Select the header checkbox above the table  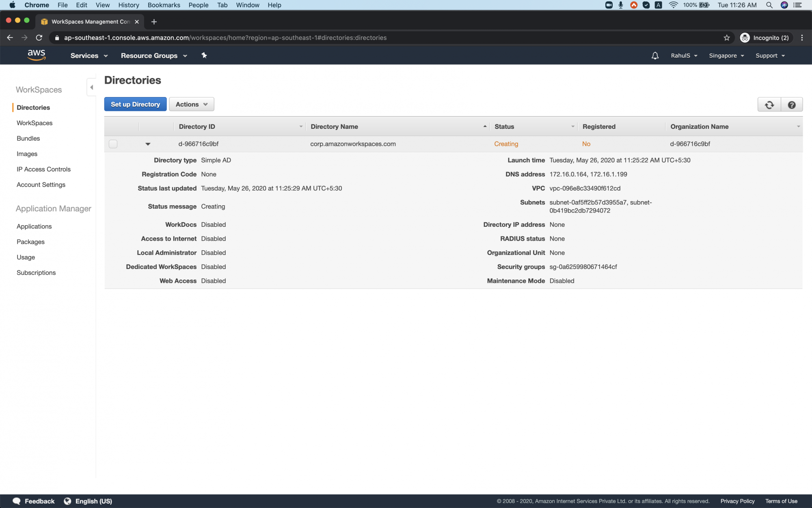[x=113, y=126]
